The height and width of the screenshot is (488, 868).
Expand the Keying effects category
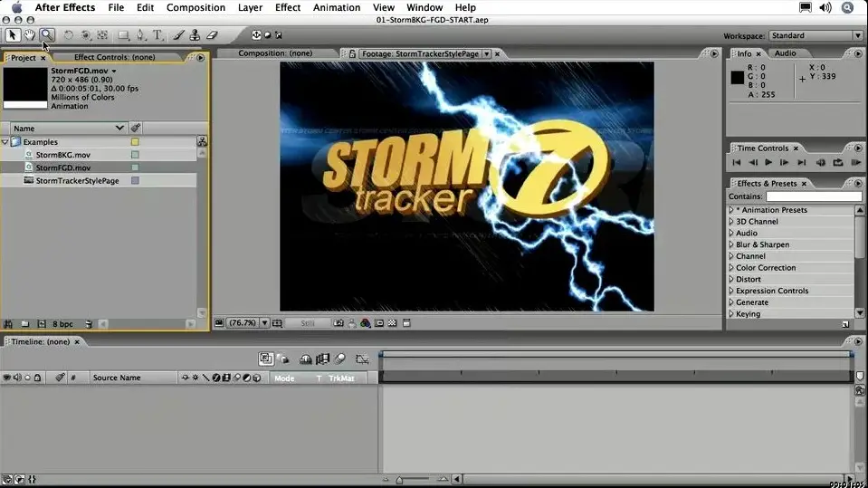pyautogui.click(x=731, y=313)
